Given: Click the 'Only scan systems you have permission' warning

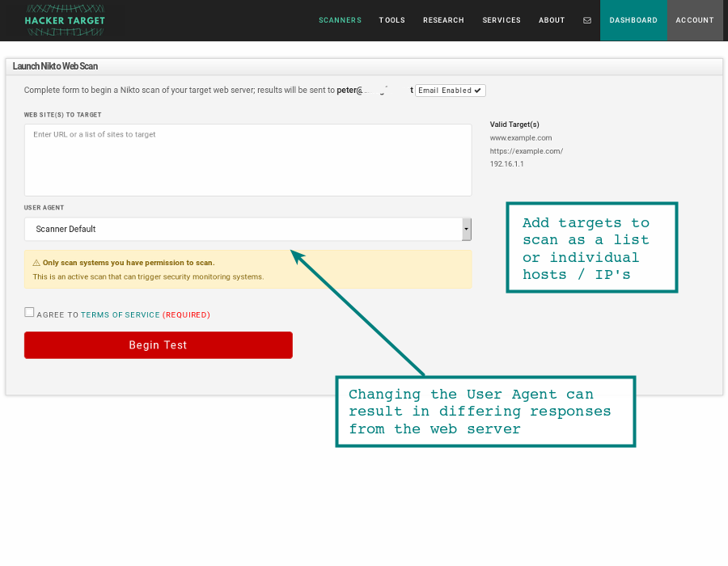Looking at the screenshot, I should (129, 263).
